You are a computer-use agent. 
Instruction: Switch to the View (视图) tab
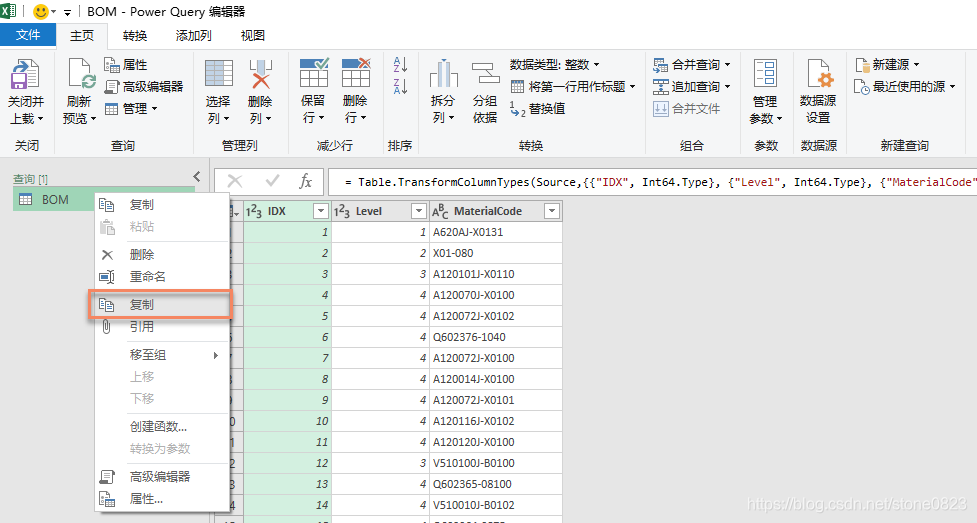tap(252, 36)
